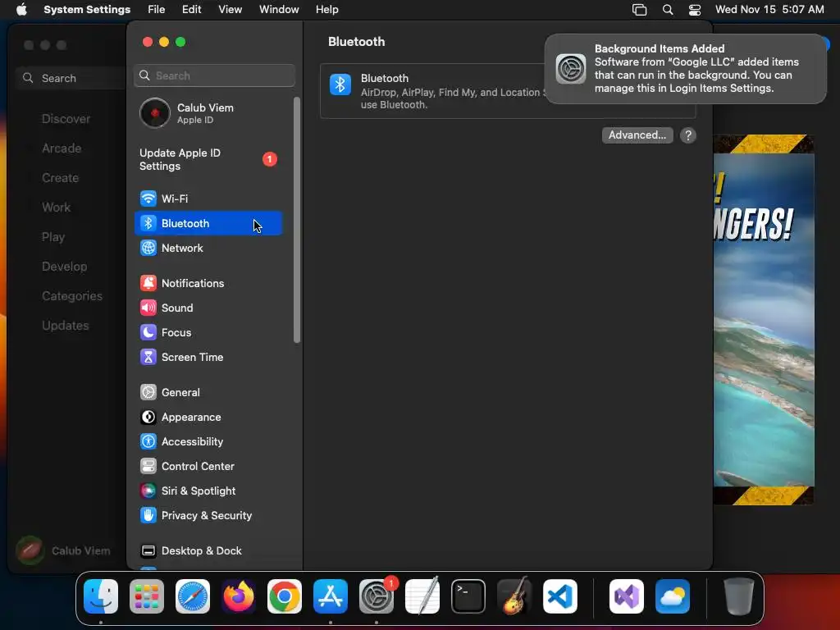Launch GarageBand from the Dock
This screenshot has height=630, width=840.
(514, 596)
